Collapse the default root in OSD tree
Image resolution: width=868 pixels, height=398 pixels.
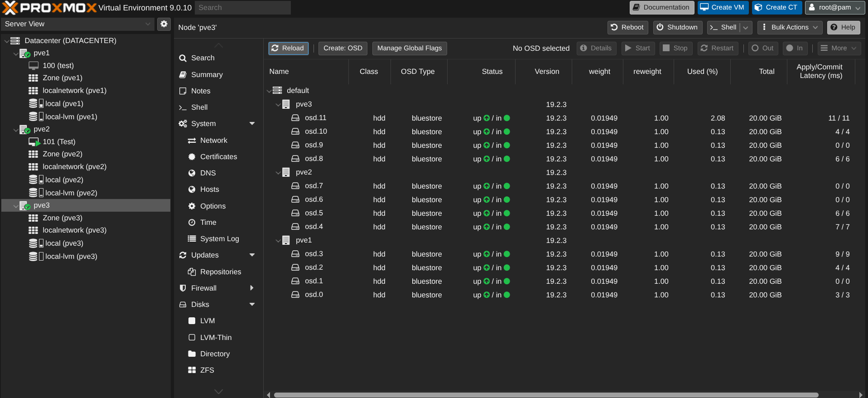tap(269, 91)
